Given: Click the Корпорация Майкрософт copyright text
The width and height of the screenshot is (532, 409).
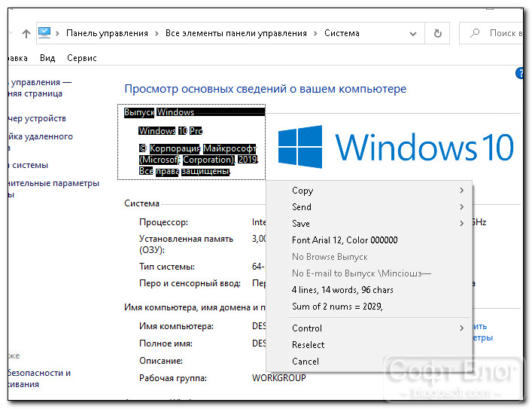Looking at the screenshot, I should pos(198,160).
